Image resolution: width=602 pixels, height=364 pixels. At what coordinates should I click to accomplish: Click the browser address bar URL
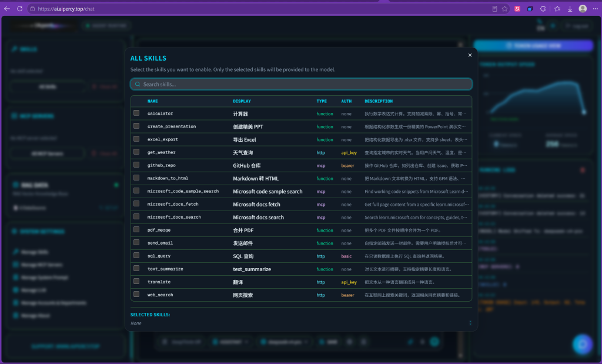66,8
